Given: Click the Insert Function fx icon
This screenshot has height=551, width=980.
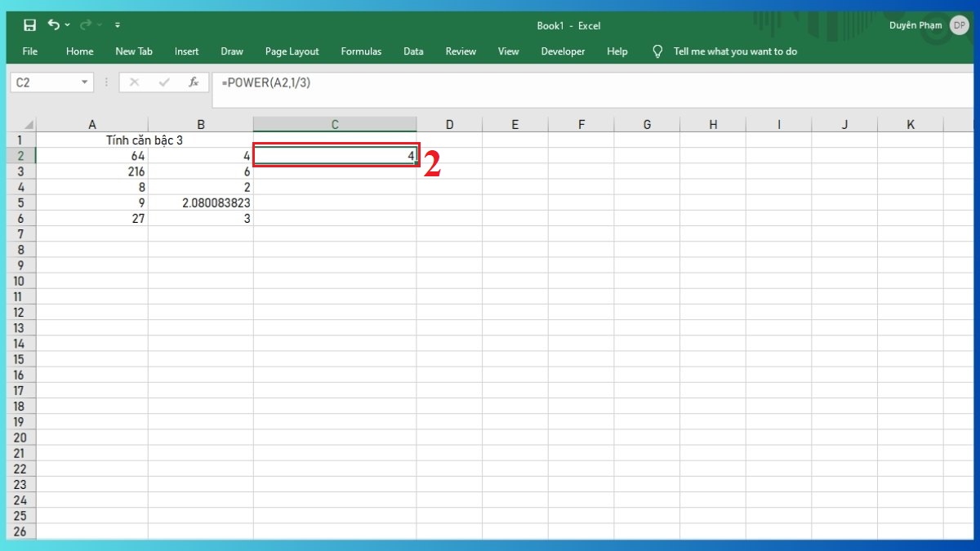Looking at the screenshot, I should 194,82.
